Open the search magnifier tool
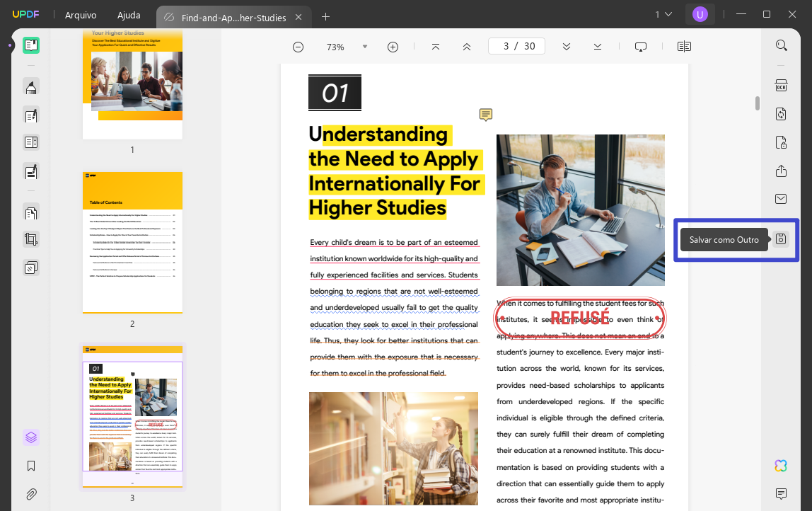Screen dimensions: 812x511 point(781,45)
